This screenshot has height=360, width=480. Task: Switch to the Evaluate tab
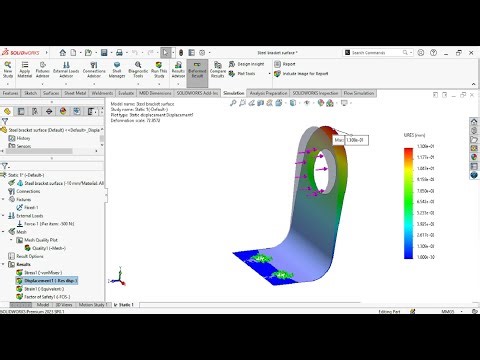point(126,93)
